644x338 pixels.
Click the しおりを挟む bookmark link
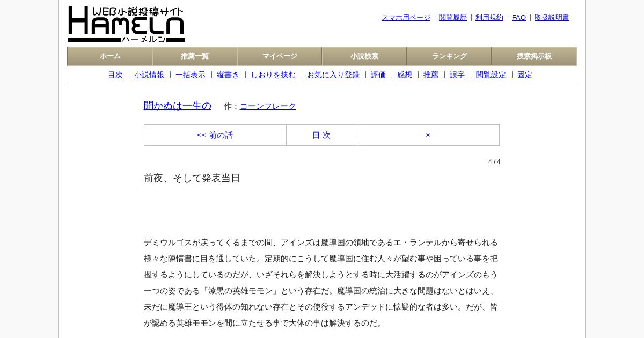[273, 75]
